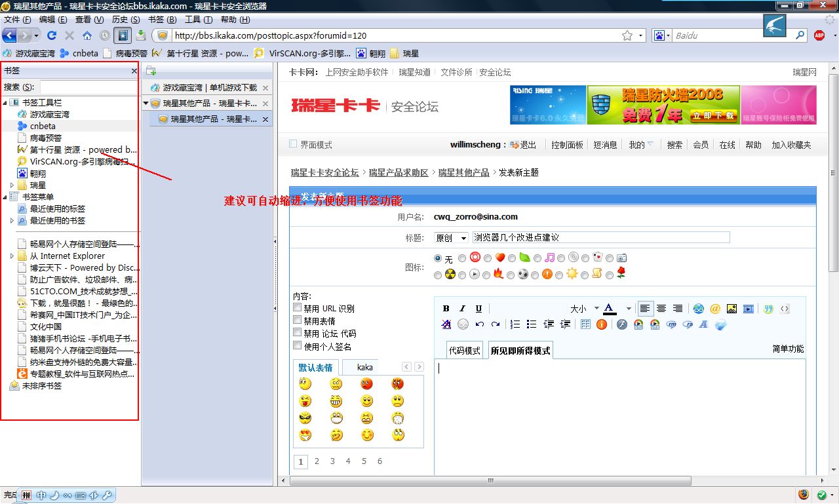The width and height of the screenshot is (839, 504).
Task: Open the 短消息 link
Action: pyautogui.click(x=605, y=145)
